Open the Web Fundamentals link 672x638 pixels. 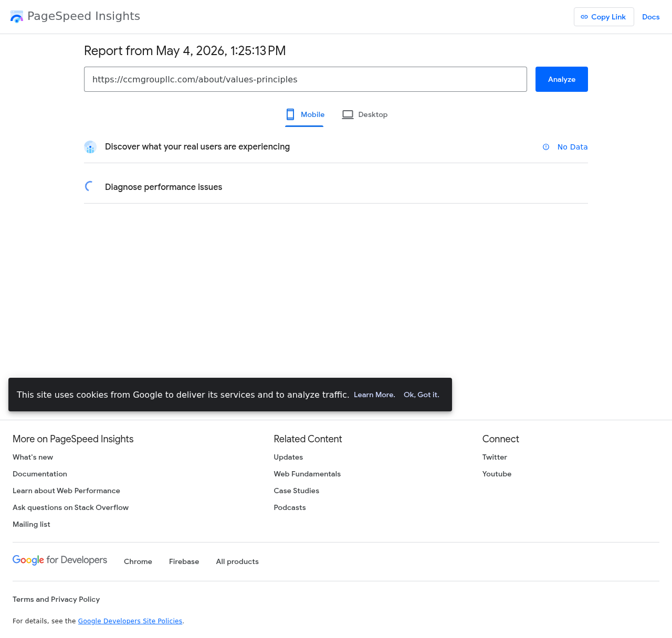click(307, 474)
